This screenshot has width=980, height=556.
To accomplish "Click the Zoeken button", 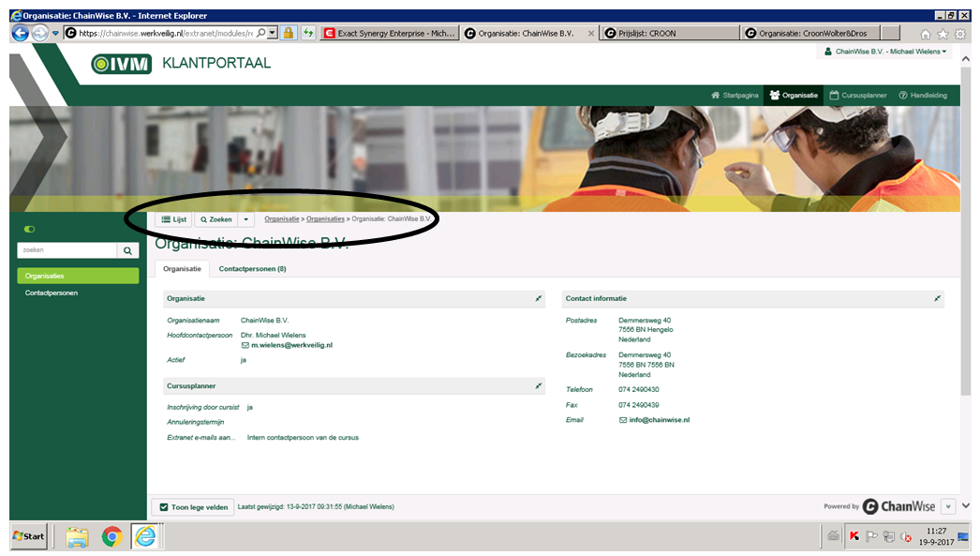I will [216, 219].
